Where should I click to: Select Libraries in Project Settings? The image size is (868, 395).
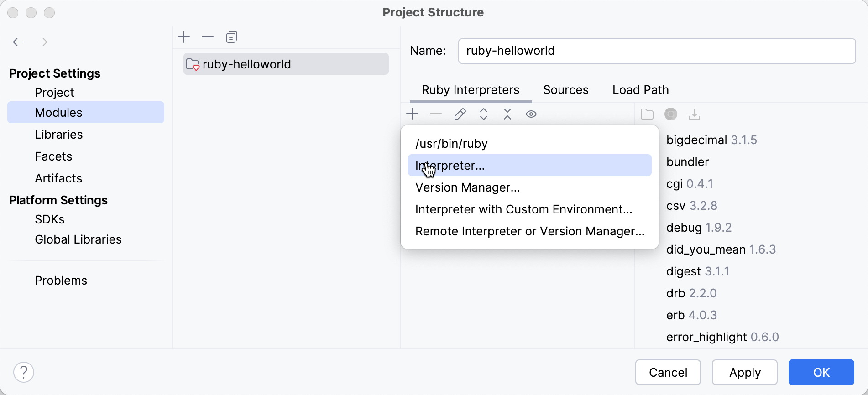tap(58, 135)
